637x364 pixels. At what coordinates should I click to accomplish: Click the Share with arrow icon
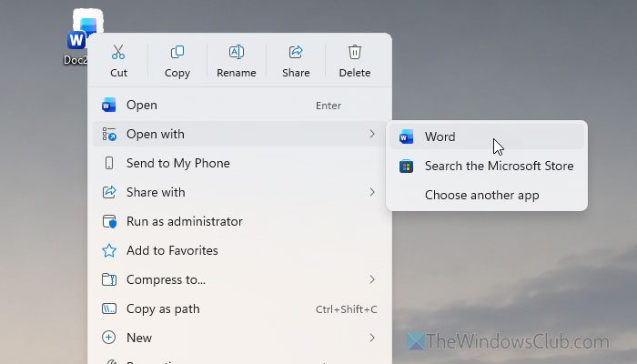pos(109,192)
